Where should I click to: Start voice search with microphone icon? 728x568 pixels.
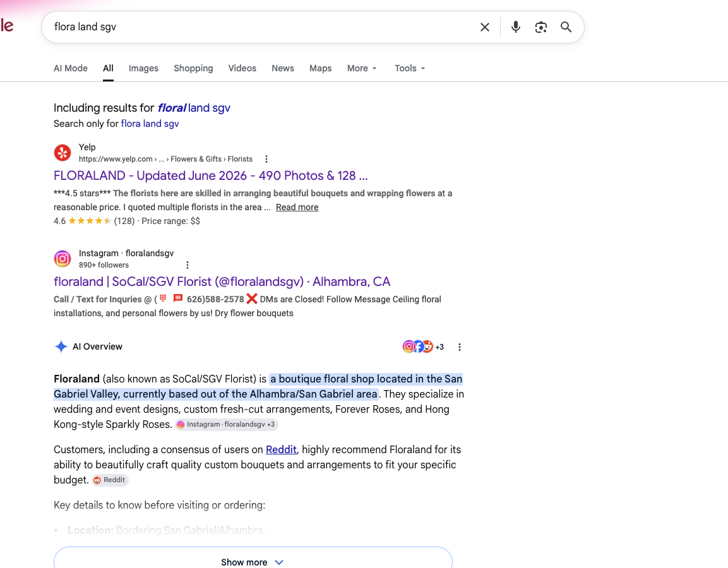[x=515, y=27]
